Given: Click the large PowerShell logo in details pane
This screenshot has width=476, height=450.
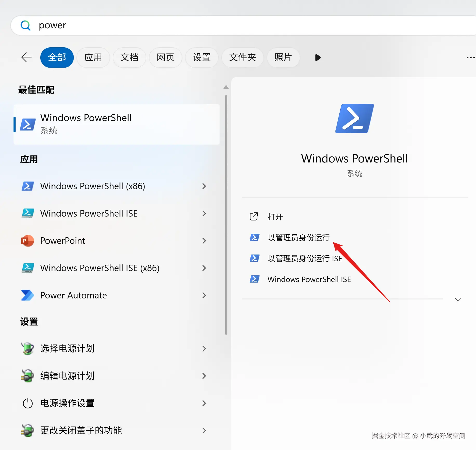Looking at the screenshot, I should (x=354, y=119).
